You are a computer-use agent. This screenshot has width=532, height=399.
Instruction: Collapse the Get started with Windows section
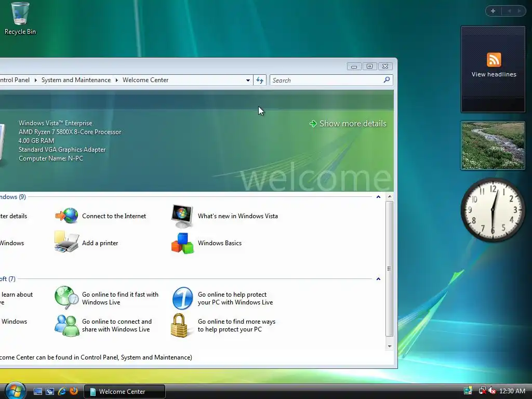(378, 197)
